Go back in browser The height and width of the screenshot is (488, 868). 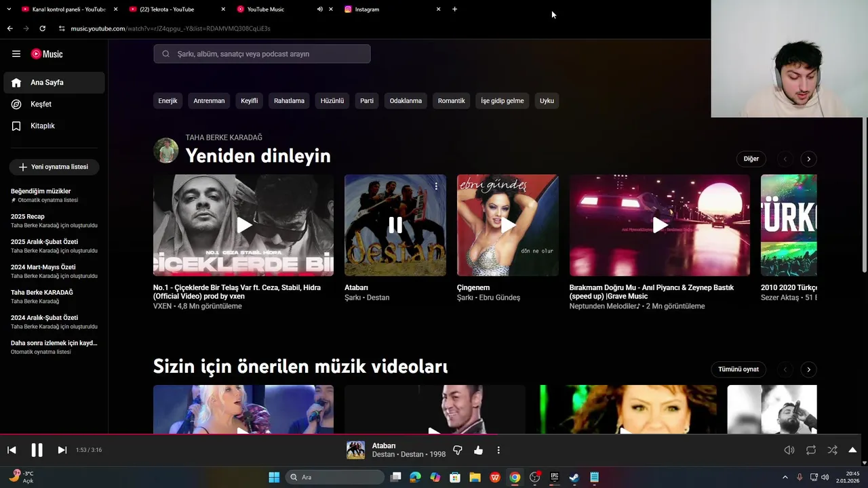9,28
